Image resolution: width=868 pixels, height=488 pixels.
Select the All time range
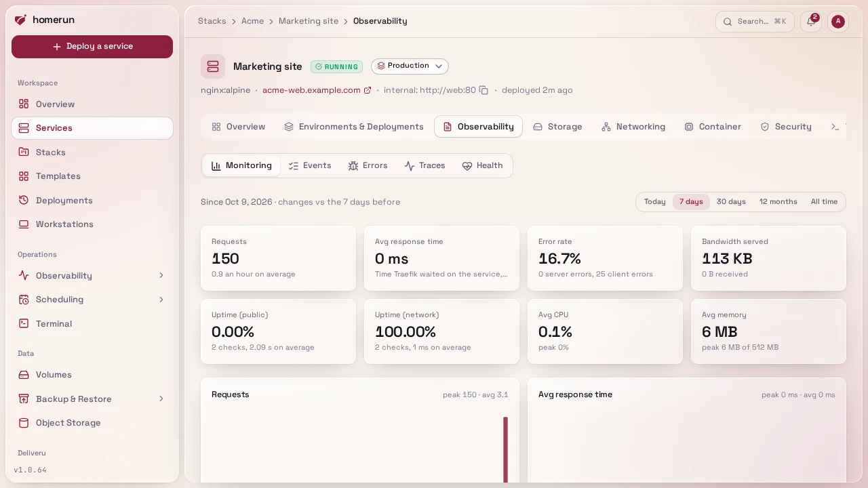[824, 202]
